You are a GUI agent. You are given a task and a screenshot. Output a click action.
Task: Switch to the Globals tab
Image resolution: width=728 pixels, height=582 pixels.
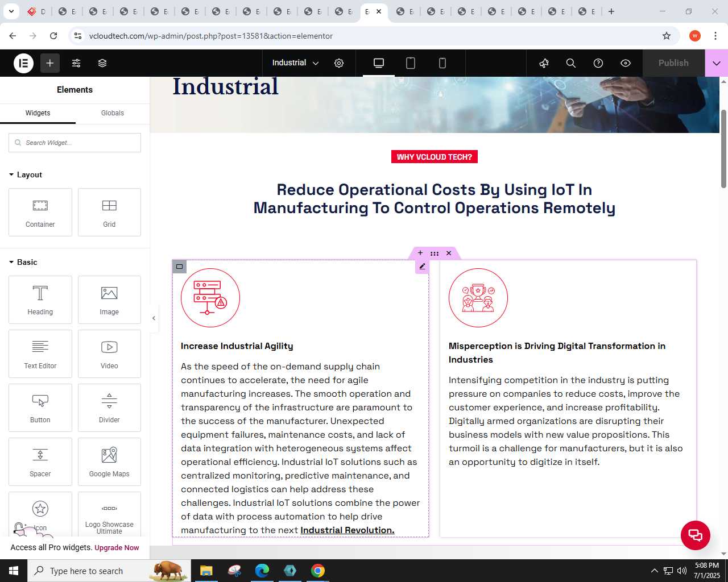pos(113,113)
